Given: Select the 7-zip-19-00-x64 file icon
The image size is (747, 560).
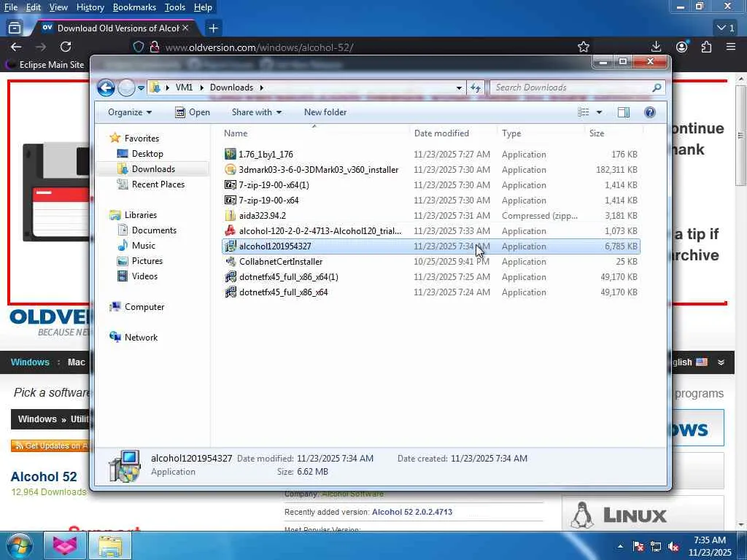Looking at the screenshot, I should click(230, 200).
